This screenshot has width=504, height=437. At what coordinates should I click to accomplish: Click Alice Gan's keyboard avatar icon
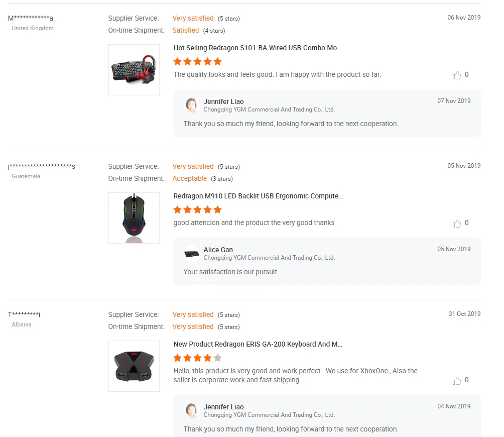pos(191,254)
